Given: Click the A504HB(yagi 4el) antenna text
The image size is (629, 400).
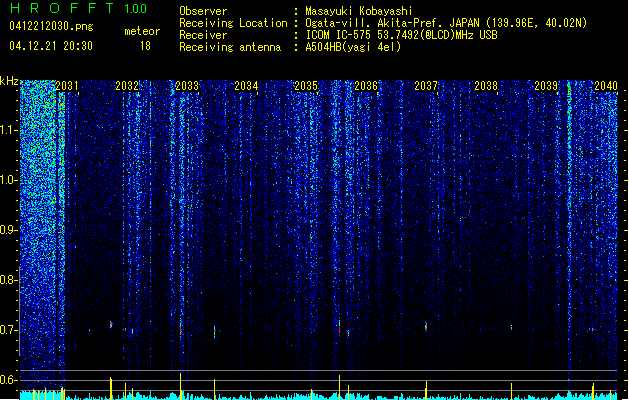Looking at the screenshot, I should coord(353,47).
